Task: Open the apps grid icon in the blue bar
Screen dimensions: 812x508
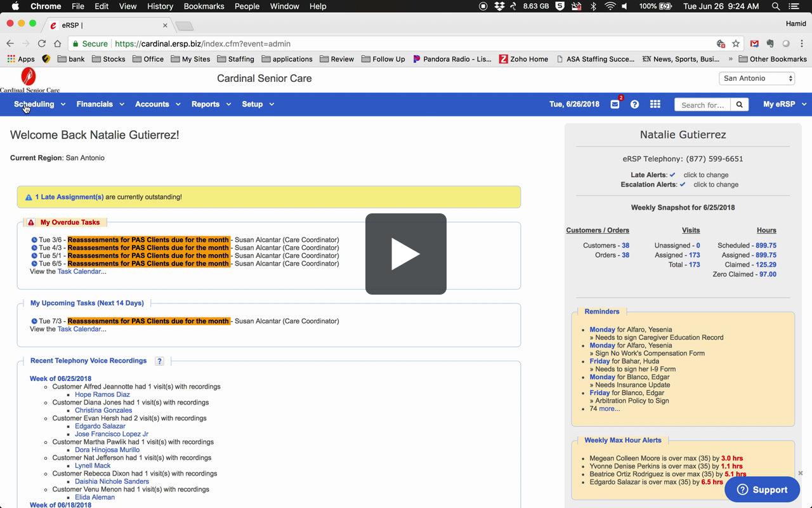Action: click(x=655, y=104)
